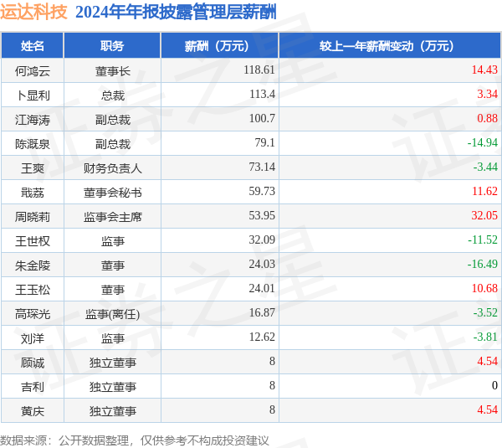The image size is (502, 448).
Task: Click the 数据来源 footer note
Action: [x=135, y=441]
